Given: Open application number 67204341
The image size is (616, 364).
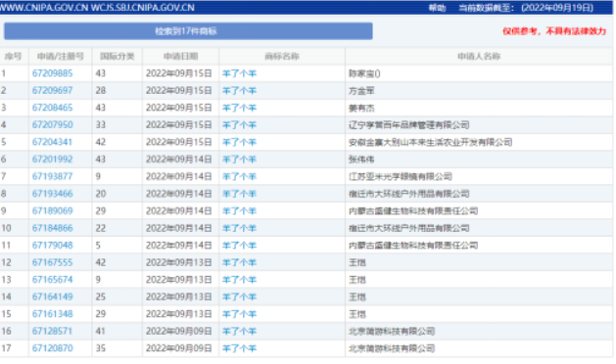Looking at the screenshot, I should [x=53, y=142].
